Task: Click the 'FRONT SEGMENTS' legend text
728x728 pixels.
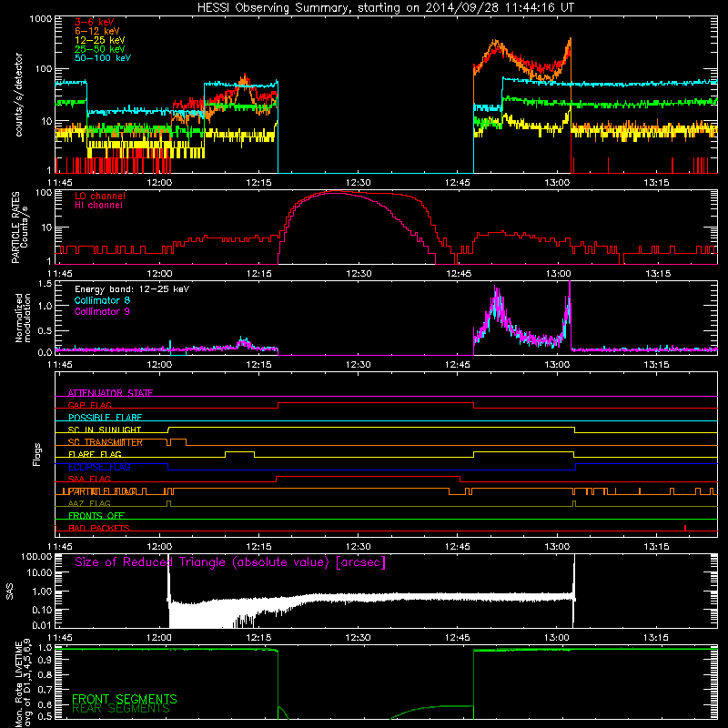Action: click(x=125, y=699)
